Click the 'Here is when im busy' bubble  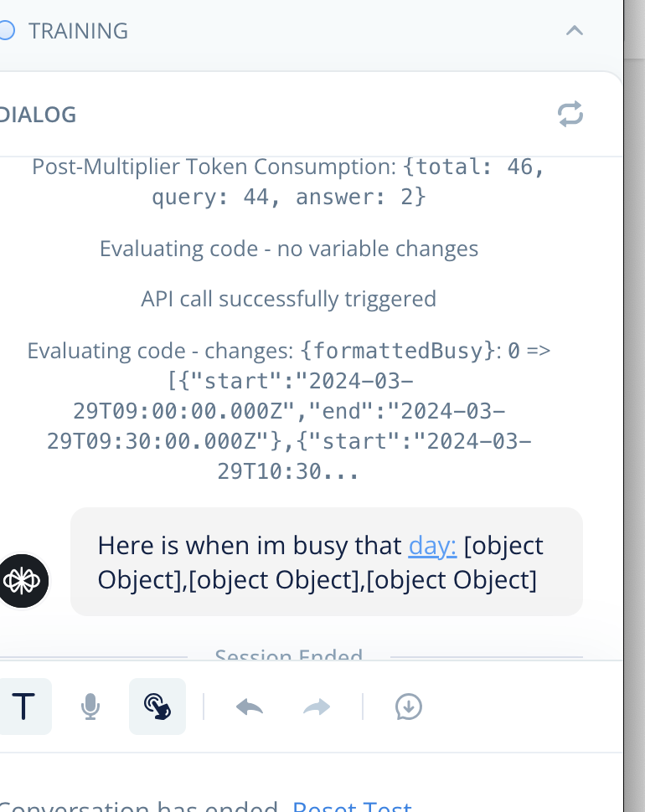coord(327,562)
